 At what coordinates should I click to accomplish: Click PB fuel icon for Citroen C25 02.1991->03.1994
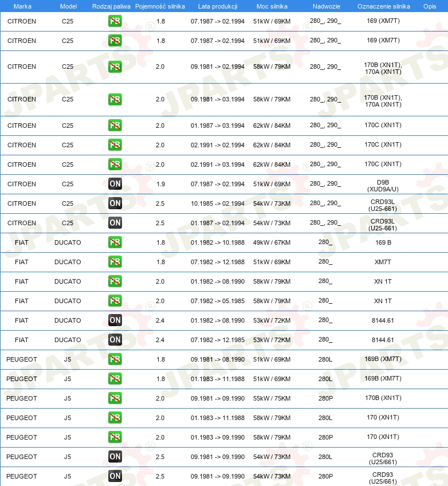[115, 164]
